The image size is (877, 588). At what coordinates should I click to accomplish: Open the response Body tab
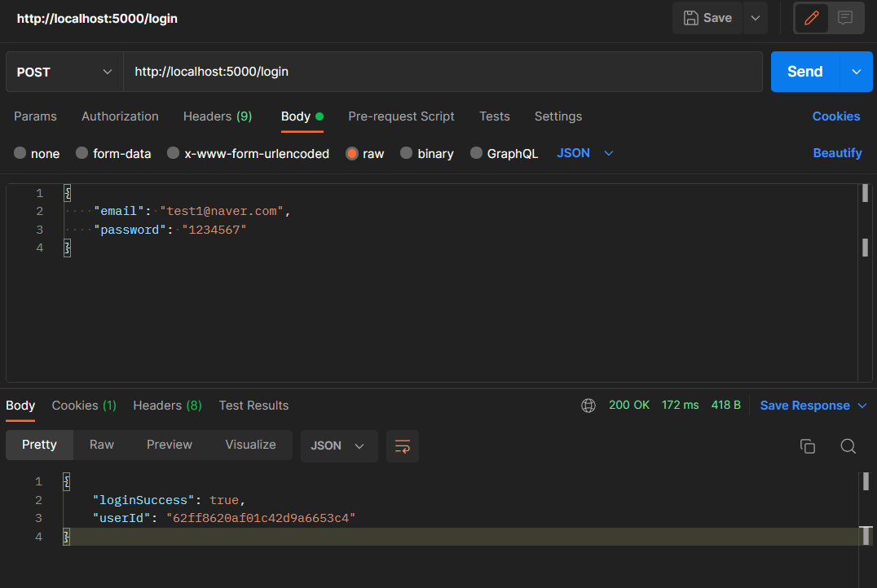(x=20, y=406)
